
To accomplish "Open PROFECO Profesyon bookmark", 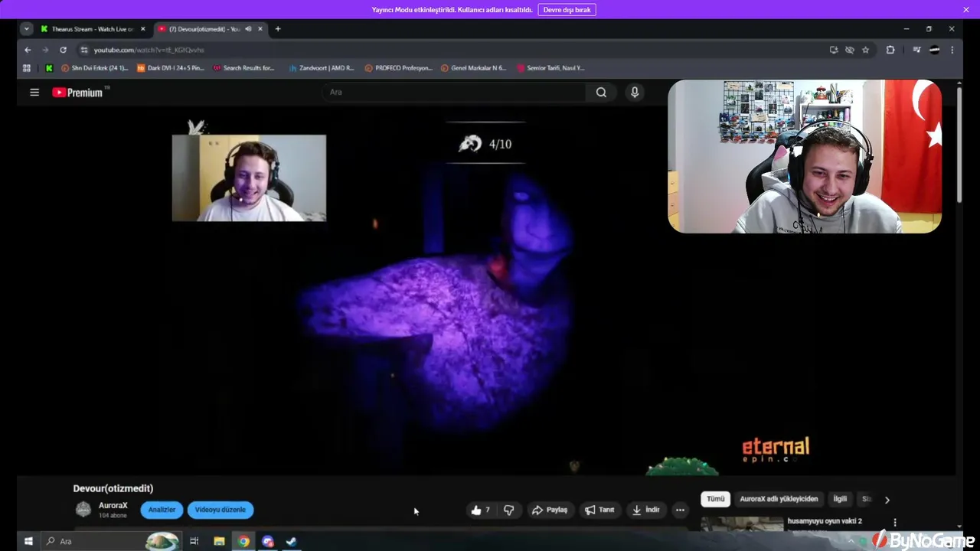I will point(399,68).
